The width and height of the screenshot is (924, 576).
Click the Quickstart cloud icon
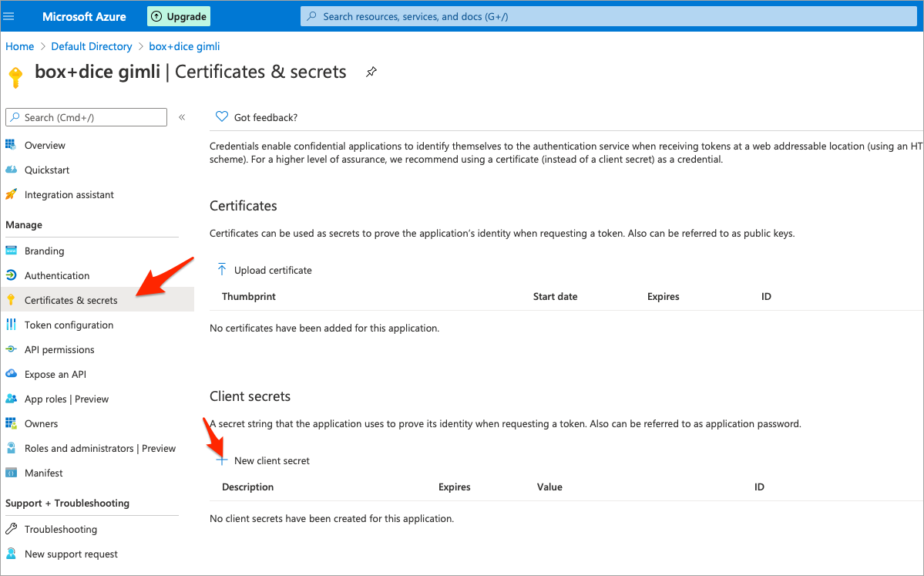(11, 170)
